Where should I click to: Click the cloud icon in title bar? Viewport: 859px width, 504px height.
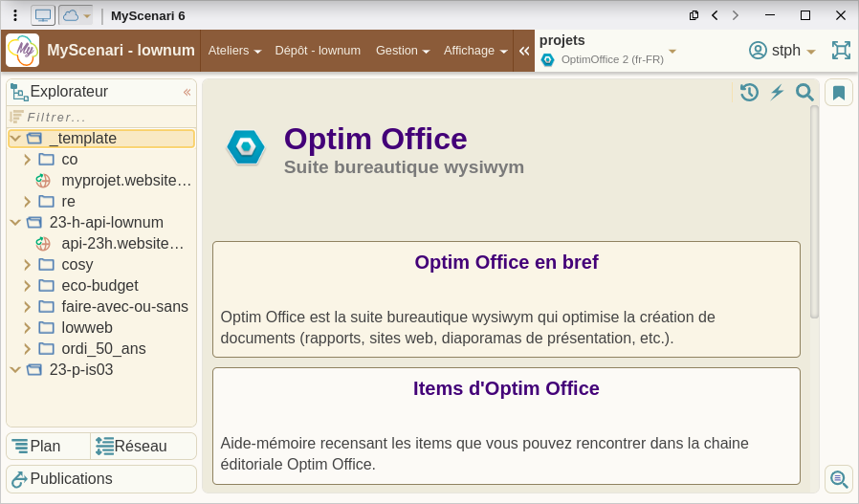coord(71,15)
